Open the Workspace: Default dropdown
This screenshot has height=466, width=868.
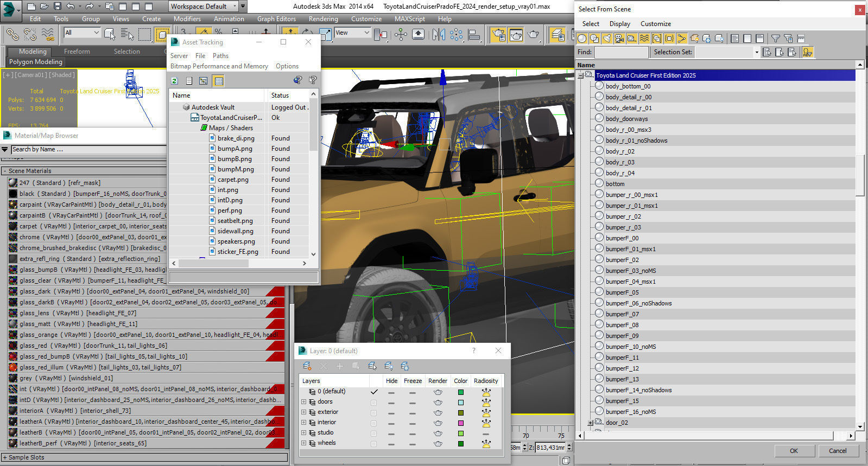pyautogui.click(x=204, y=7)
